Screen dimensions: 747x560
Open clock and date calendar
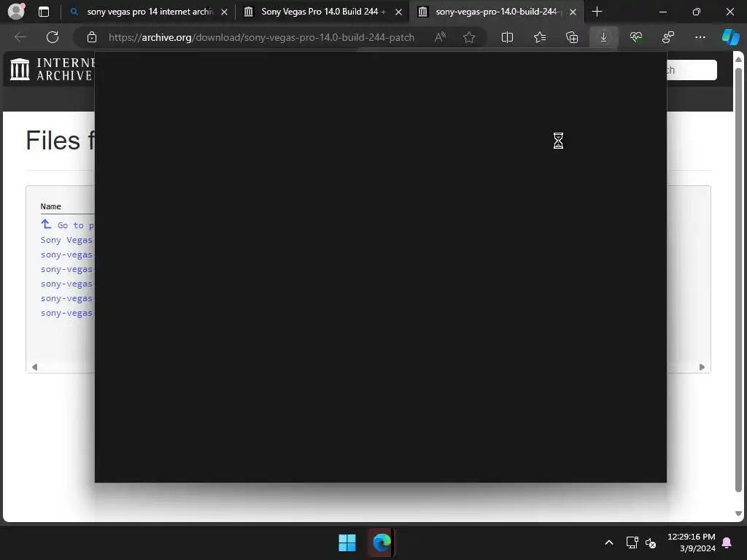(692, 542)
